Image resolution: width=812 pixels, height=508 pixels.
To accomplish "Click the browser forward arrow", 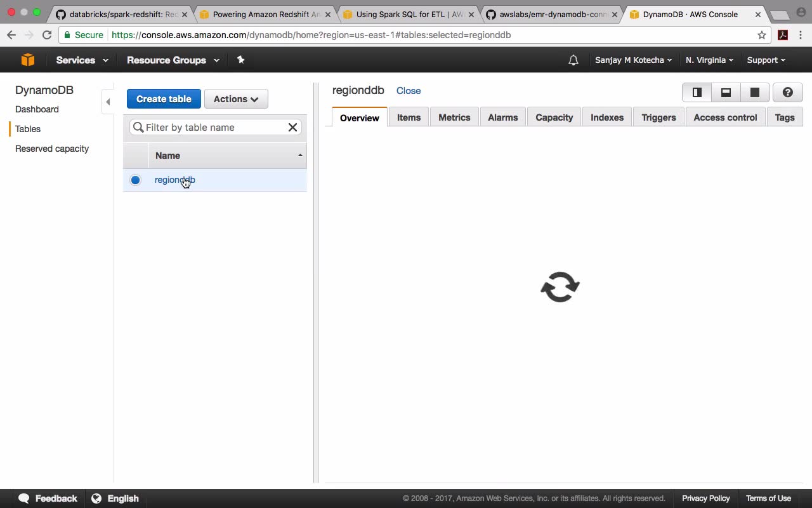I will [29, 35].
